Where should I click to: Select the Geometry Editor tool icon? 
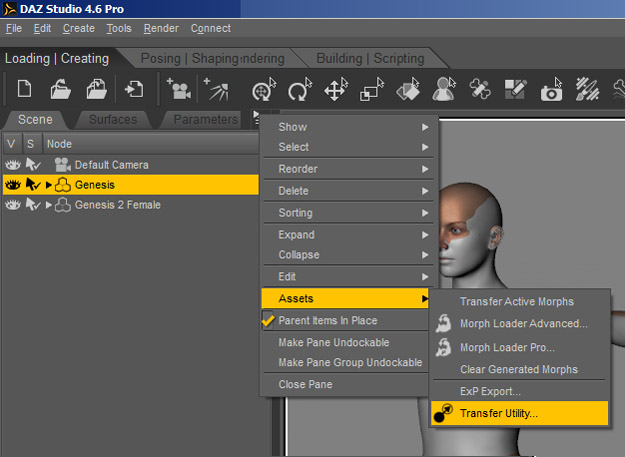[515, 89]
